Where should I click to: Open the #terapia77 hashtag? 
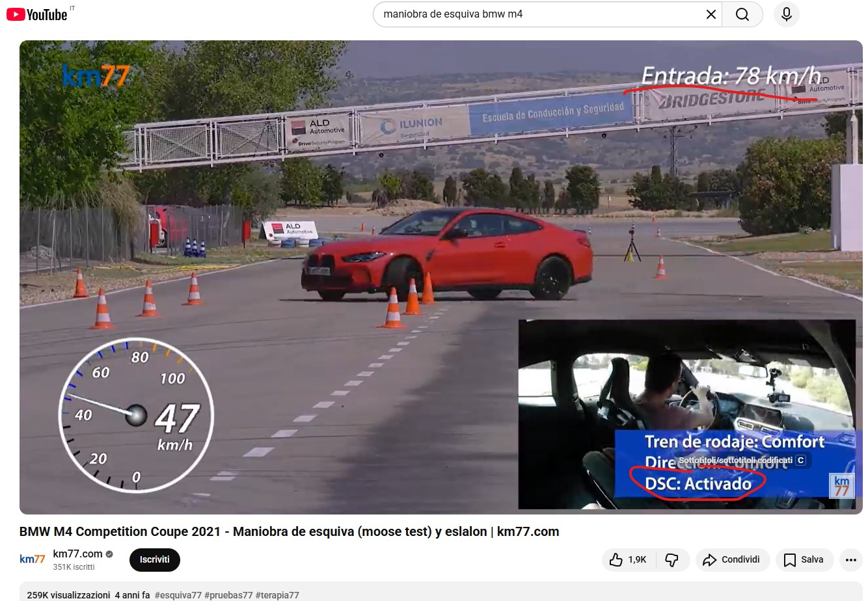point(277,594)
